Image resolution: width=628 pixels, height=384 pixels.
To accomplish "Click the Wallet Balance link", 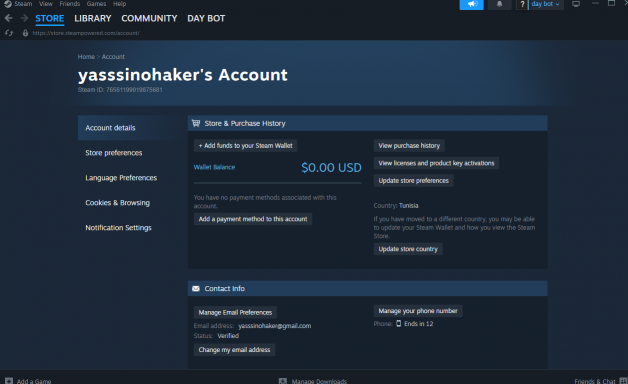I will click(214, 167).
